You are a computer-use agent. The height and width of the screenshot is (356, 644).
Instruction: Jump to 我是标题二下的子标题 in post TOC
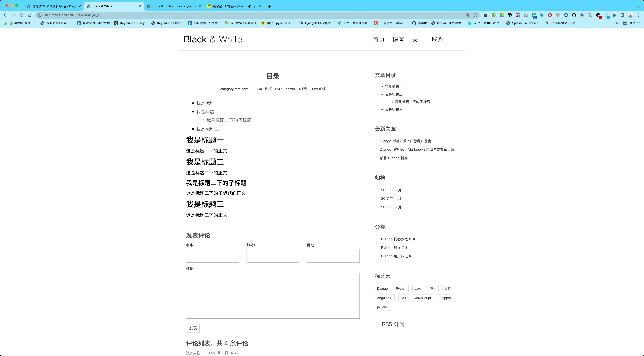pyautogui.click(x=229, y=120)
